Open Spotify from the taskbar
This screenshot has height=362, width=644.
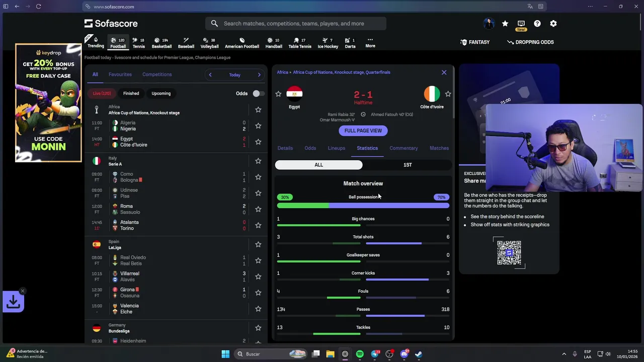[x=360, y=354]
